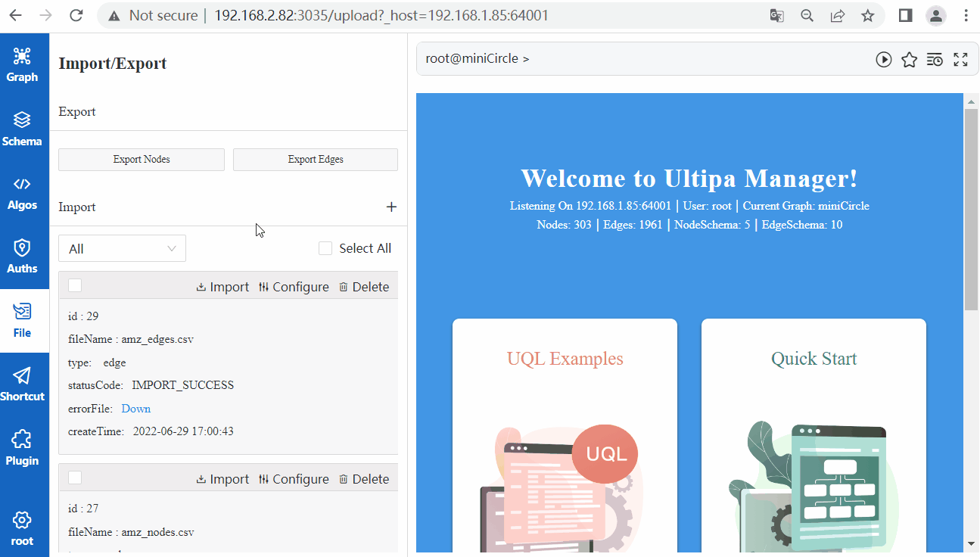Viewport: 980px width, 557px height.
Task: Check the amz_nodes.csv record checkbox
Action: point(75,478)
